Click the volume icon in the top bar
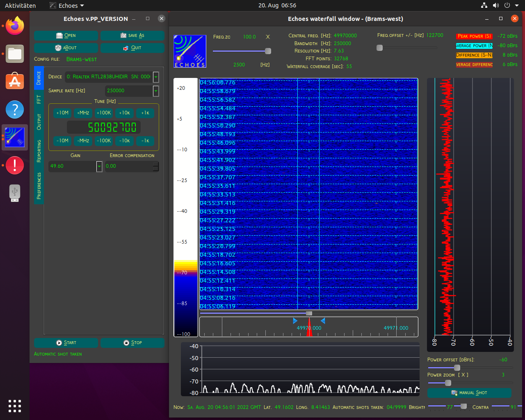The width and height of the screenshot is (525, 420). point(496,5)
